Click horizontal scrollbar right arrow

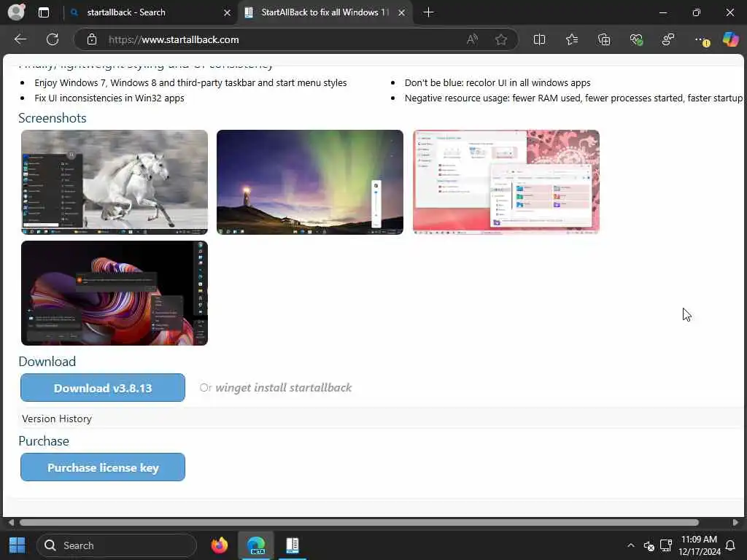735,522
